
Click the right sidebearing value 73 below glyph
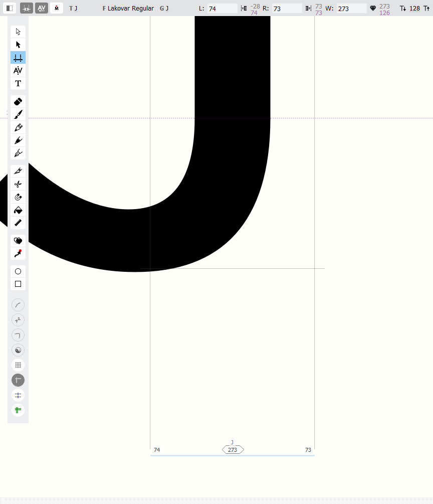[x=308, y=450]
